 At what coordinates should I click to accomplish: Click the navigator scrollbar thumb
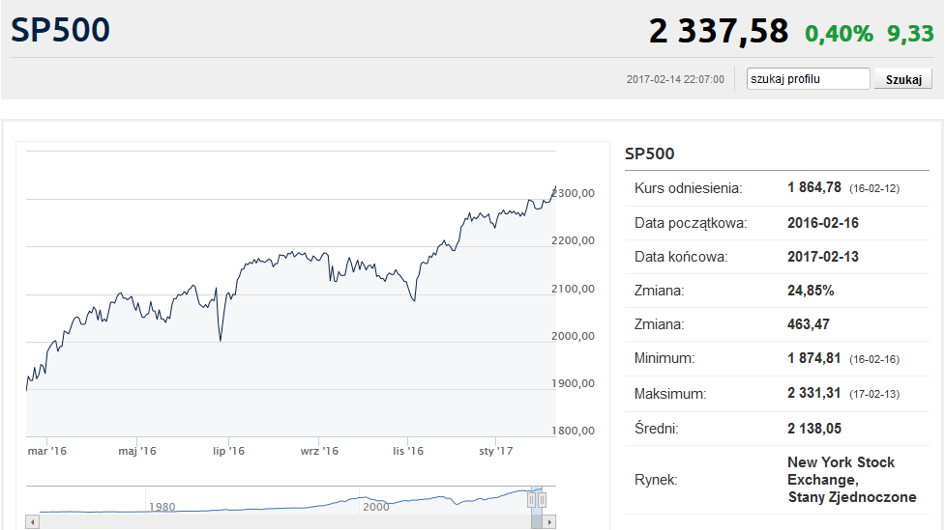(536, 522)
